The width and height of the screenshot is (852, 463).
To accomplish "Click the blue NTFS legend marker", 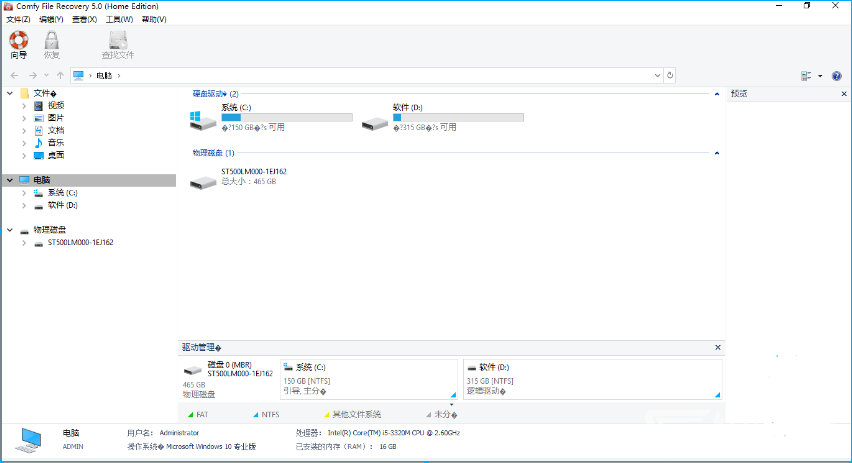I will click(256, 415).
